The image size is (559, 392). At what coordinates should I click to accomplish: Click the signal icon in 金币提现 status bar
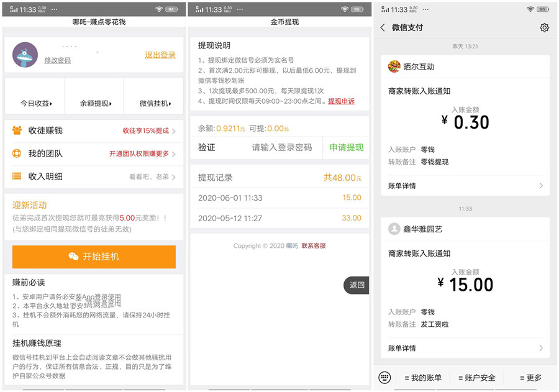click(199, 9)
